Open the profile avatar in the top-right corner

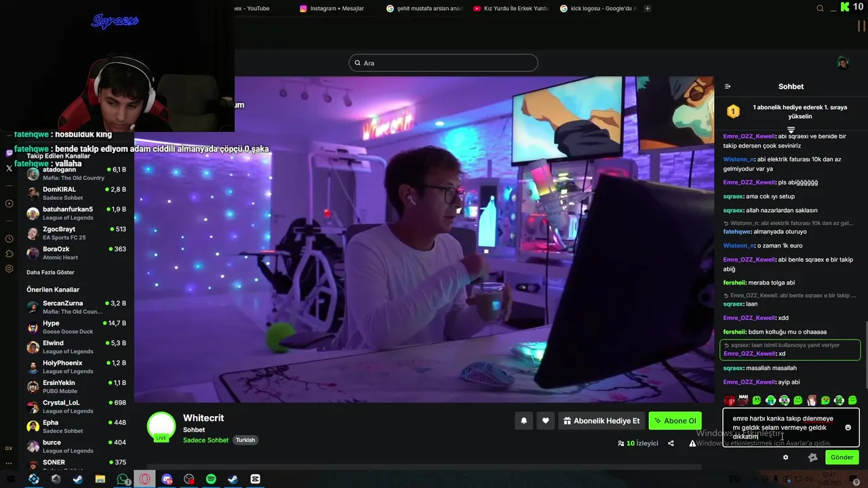[x=843, y=63]
